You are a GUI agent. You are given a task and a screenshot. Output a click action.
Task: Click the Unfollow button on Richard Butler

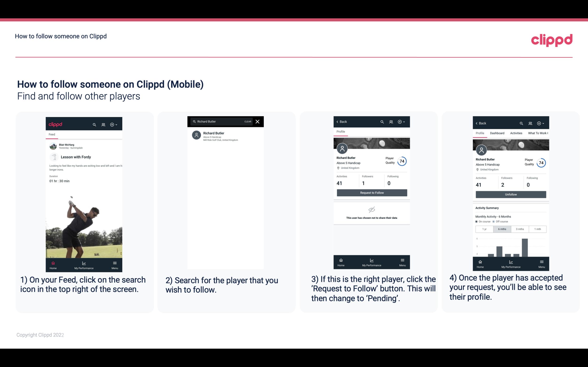click(x=511, y=194)
